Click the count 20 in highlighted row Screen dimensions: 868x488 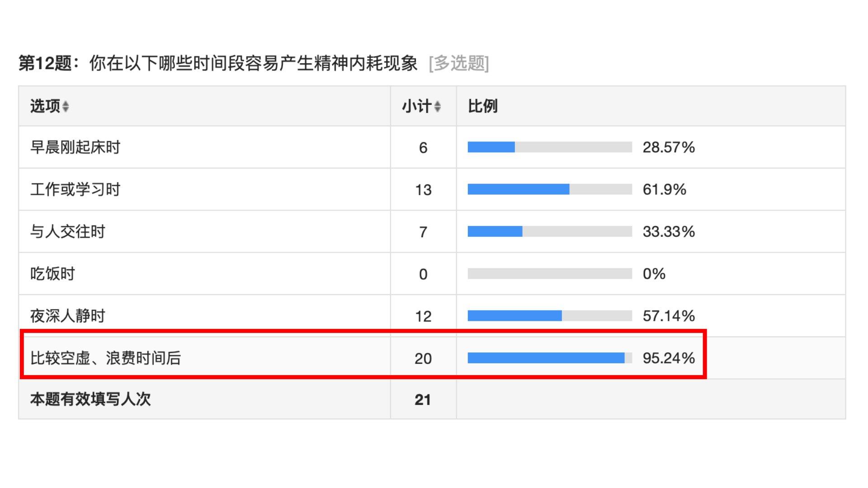423,359
